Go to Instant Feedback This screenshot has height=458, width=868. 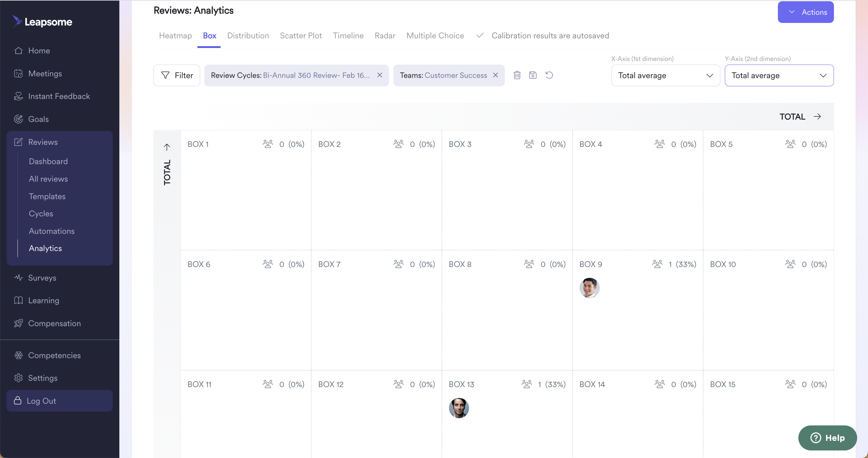[x=59, y=96]
